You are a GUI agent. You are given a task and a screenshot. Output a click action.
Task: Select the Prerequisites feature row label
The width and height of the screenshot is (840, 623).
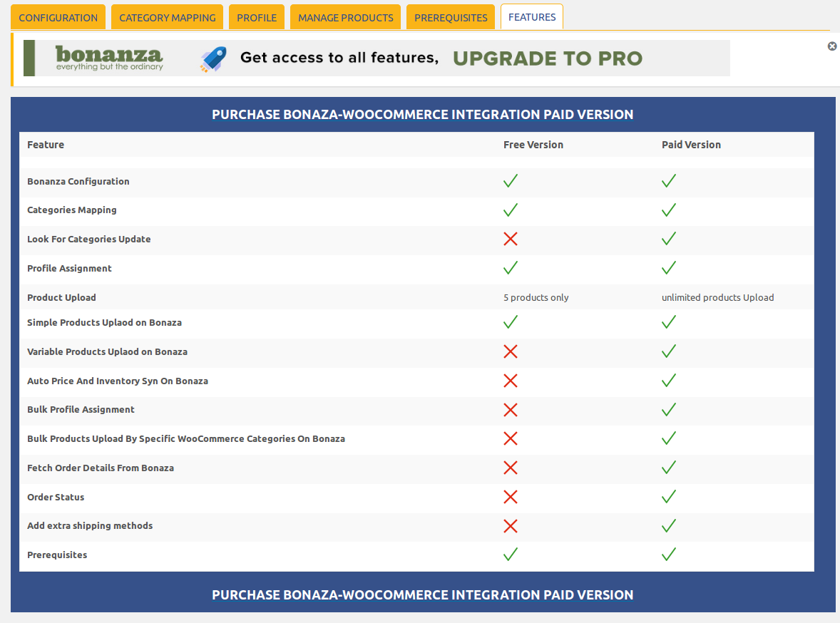tap(57, 555)
